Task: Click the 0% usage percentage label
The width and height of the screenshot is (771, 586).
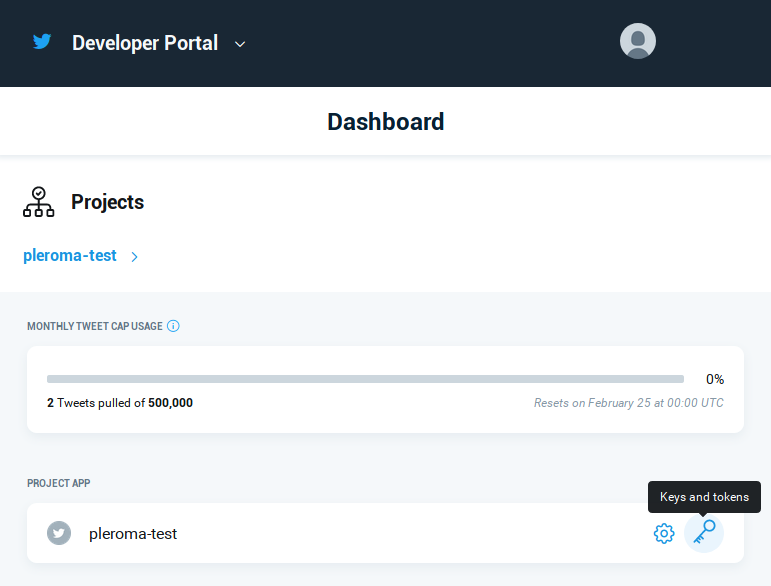Action: point(715,379)
